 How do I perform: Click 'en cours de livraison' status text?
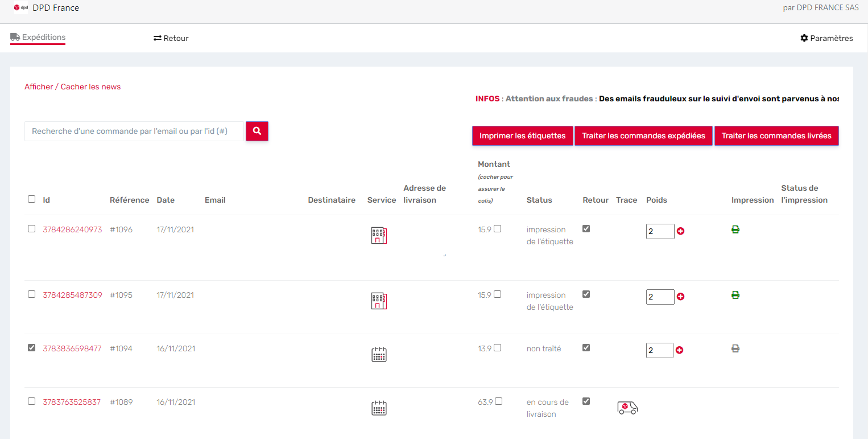[548, 408]
